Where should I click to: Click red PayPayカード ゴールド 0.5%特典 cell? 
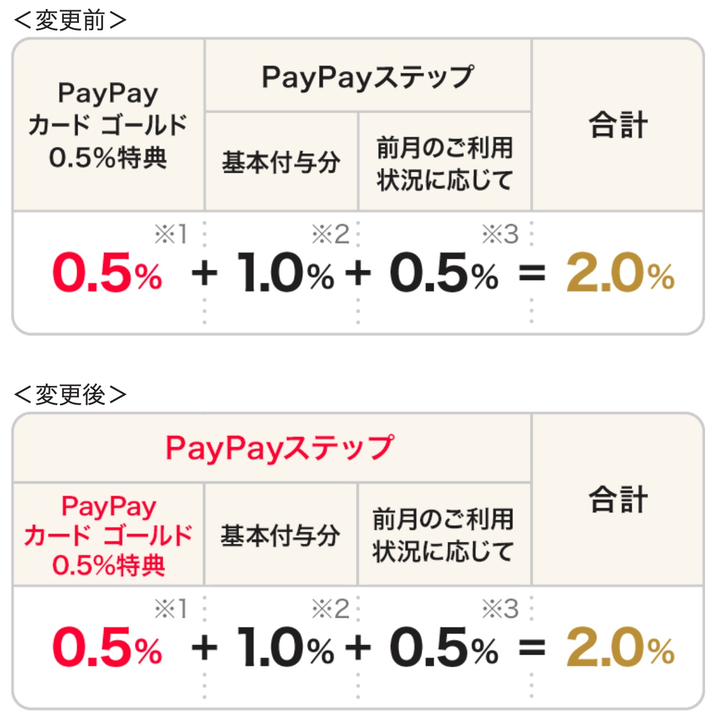point(108,535)
